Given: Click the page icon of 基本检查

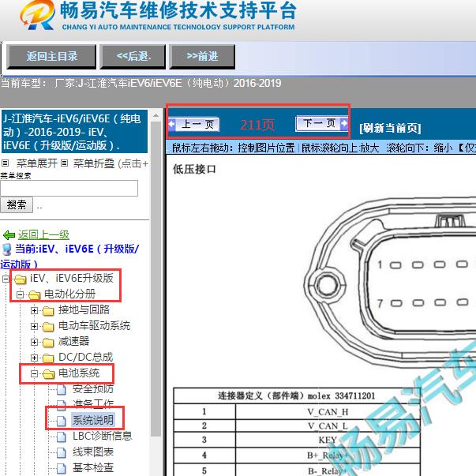Looking at the screenshot, I should (x=62, y=468).
